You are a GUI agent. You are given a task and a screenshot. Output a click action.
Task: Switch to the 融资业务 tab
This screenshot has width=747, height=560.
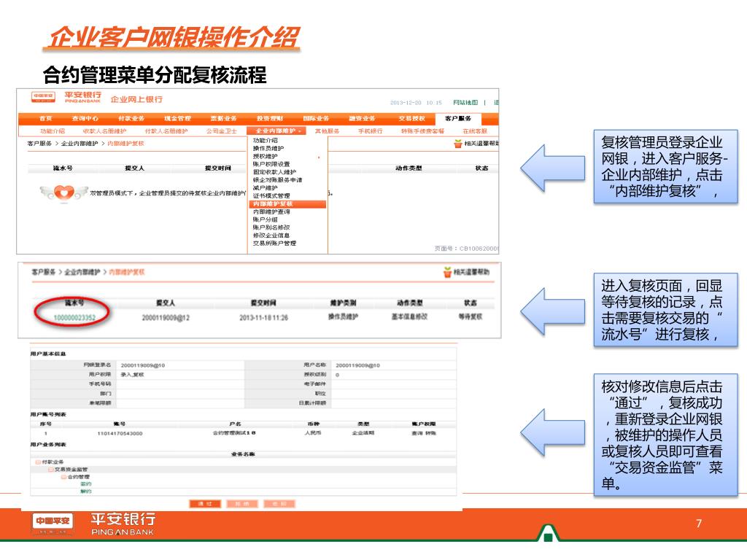pyautogui.click(x=362, y=119)
